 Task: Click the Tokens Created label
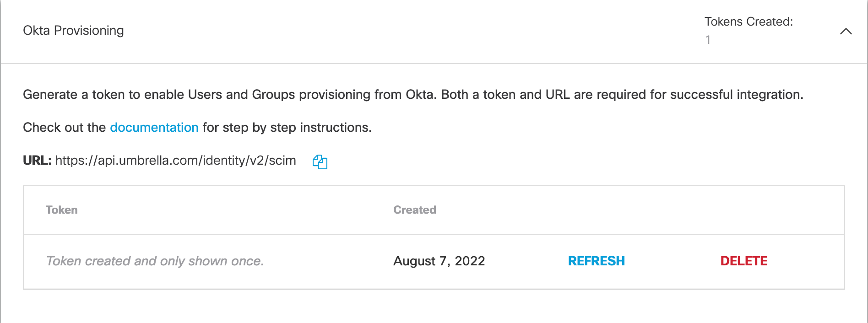click(x=748, y=22)
